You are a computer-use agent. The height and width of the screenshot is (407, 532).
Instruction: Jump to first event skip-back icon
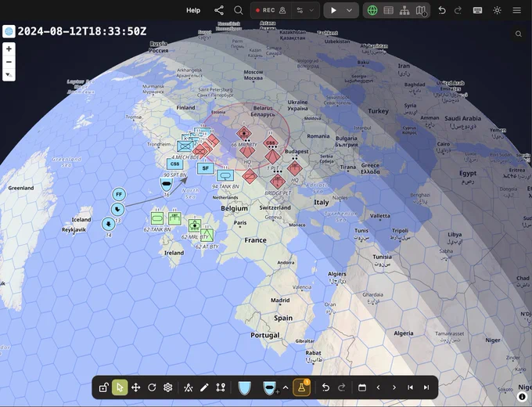click(x=410, y=387)
